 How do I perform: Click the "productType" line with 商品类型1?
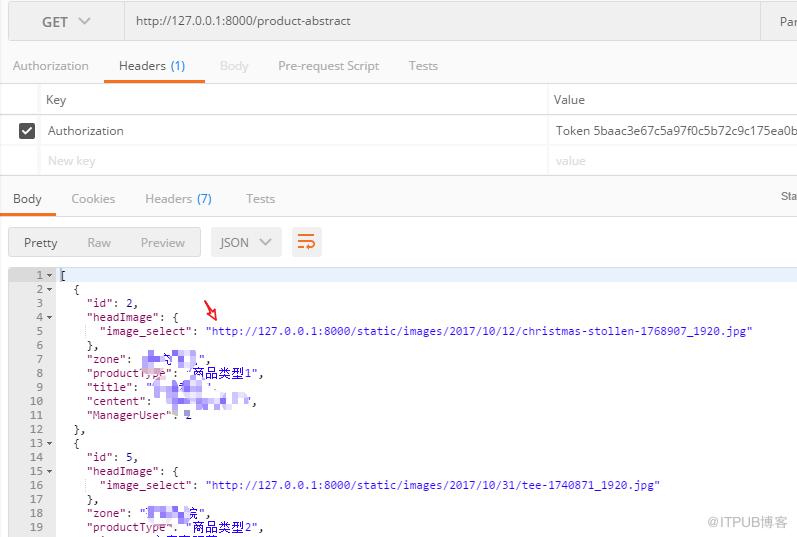click(175, 373)
